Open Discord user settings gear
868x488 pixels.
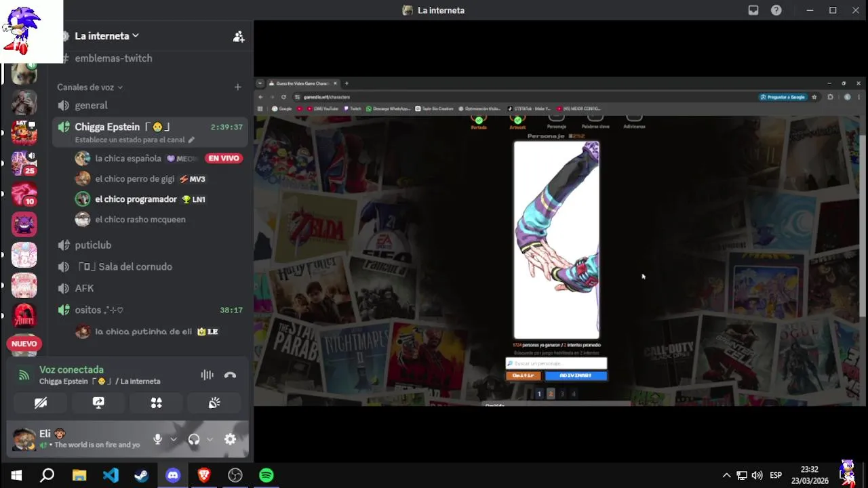point(230,439)
